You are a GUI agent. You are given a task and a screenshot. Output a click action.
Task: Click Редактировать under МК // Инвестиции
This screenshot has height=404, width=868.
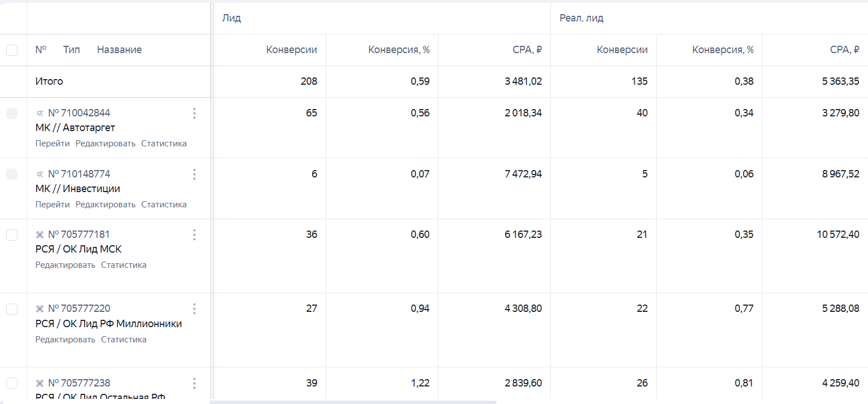click(106, 205)
